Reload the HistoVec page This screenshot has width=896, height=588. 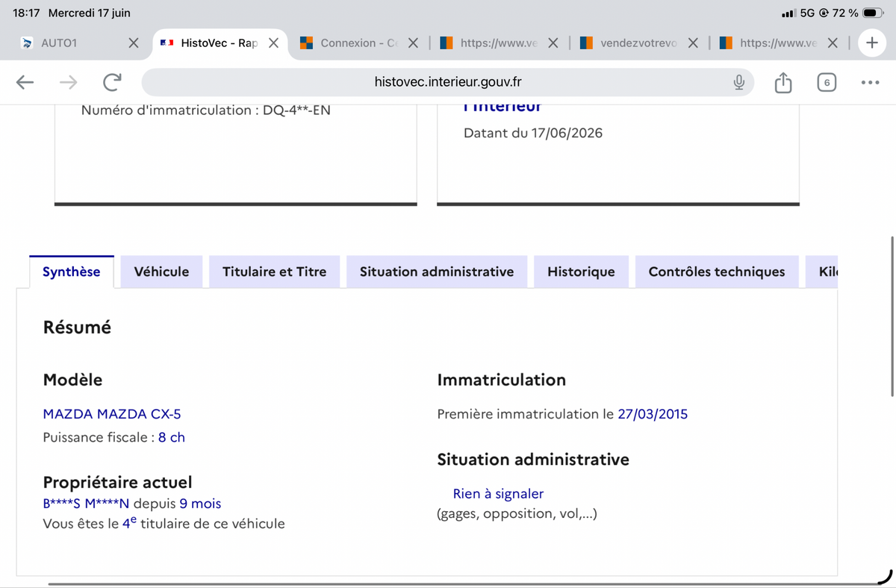112,82
